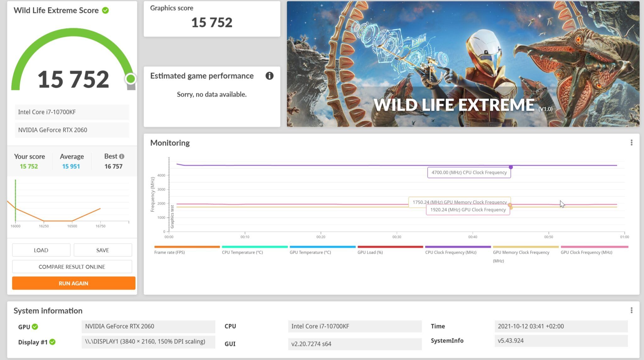Click the green checkmark next to GPU

pos(35,327)
